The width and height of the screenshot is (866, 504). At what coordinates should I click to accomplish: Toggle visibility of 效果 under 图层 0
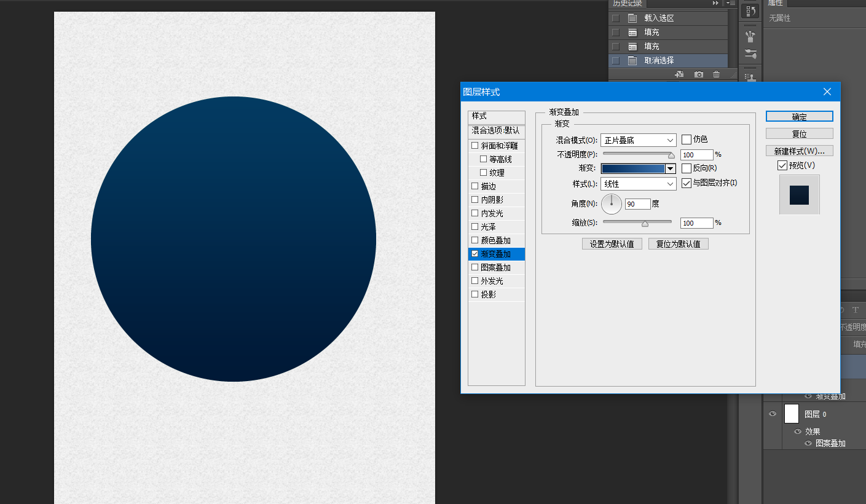click(x=798, y=431)
